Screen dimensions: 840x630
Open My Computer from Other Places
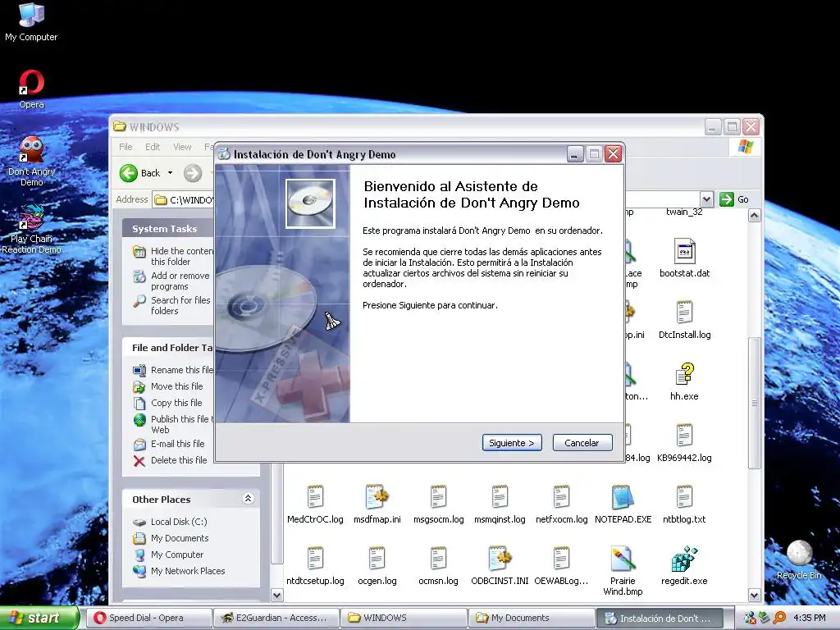(x=169, y=555)
